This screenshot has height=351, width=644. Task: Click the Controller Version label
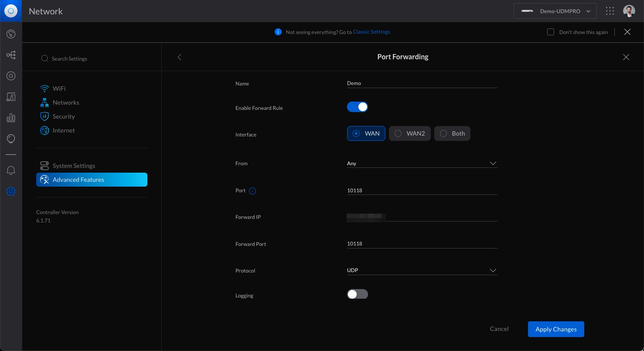pos(58,212)
